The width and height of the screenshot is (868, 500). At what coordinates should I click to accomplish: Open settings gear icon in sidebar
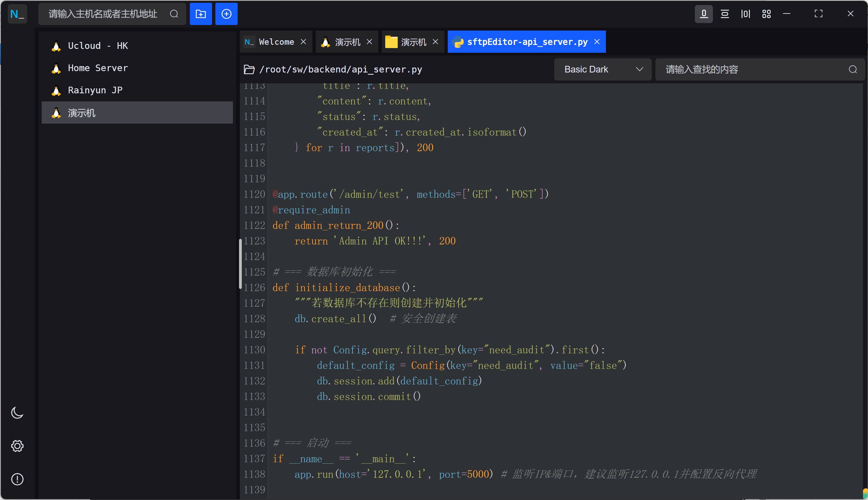(x=17, y=446)
